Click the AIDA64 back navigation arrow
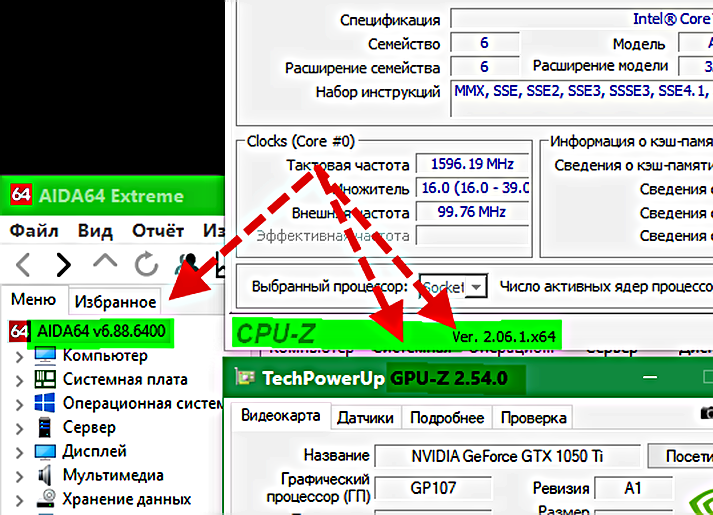Image resolution: width=713 pixels, height=515 pixels. click(23, 265)
